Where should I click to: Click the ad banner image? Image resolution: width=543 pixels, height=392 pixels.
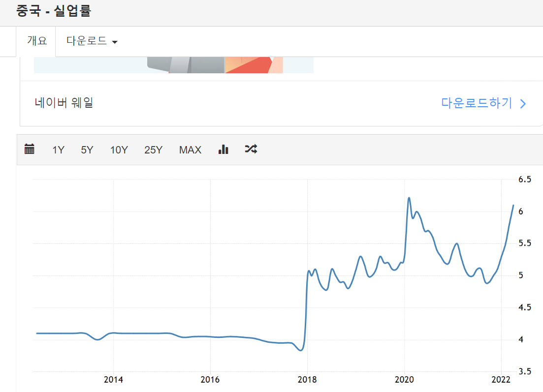click(x=173, y=65)
